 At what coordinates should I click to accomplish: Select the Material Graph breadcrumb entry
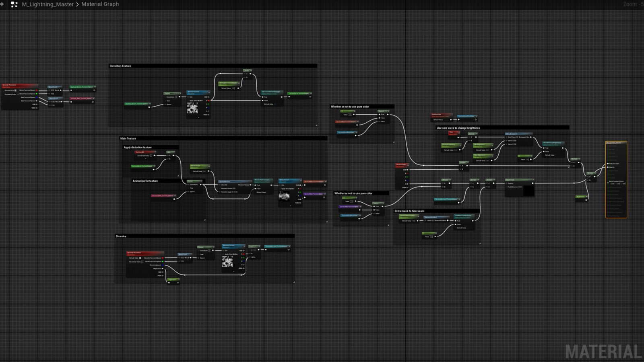pyautogui.click(x=100, y=4)
